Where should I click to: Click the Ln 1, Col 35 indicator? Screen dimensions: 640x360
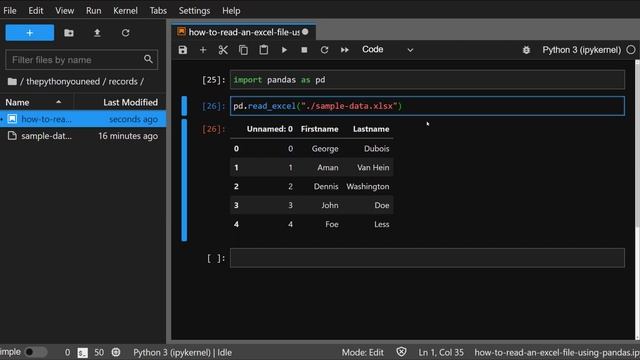[x=441, y=352]
